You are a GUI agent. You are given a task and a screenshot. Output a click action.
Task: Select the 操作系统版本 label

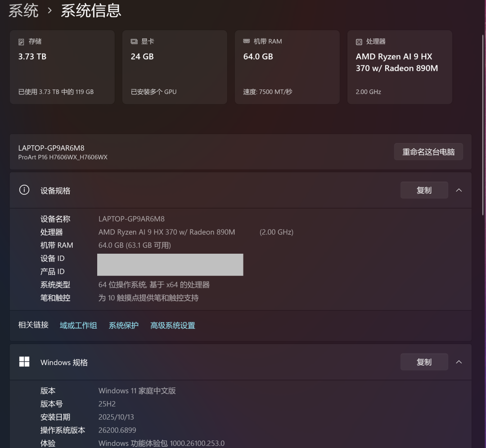63,430
